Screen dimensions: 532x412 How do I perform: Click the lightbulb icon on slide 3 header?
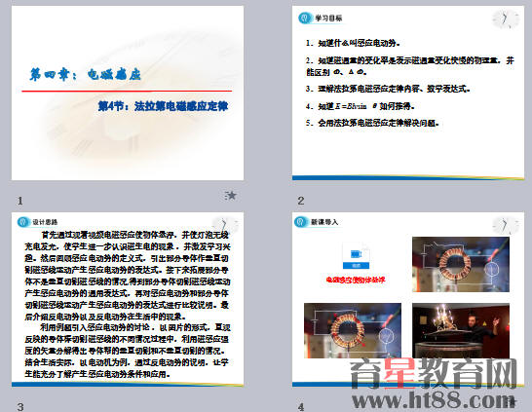click(x=23, y=222)
